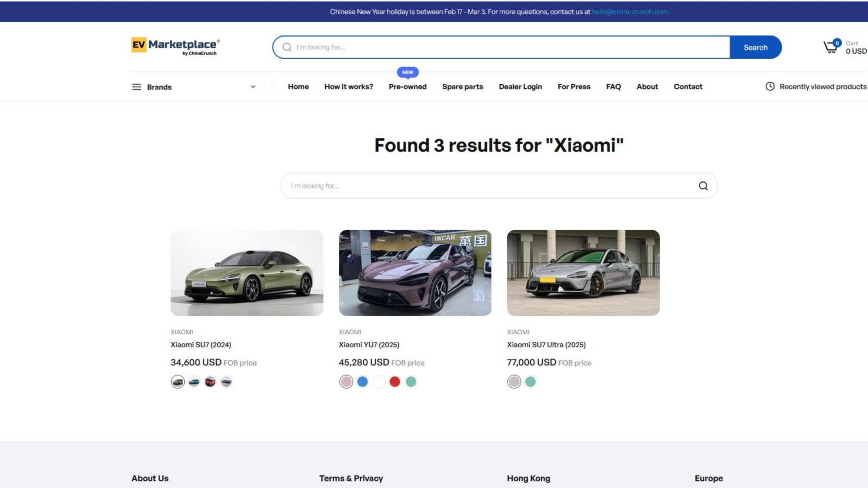The width and height of the screenshot is (868, 488).
Task: Open the Xiaomi SU7 Ultra product photo
Action: 583,273
